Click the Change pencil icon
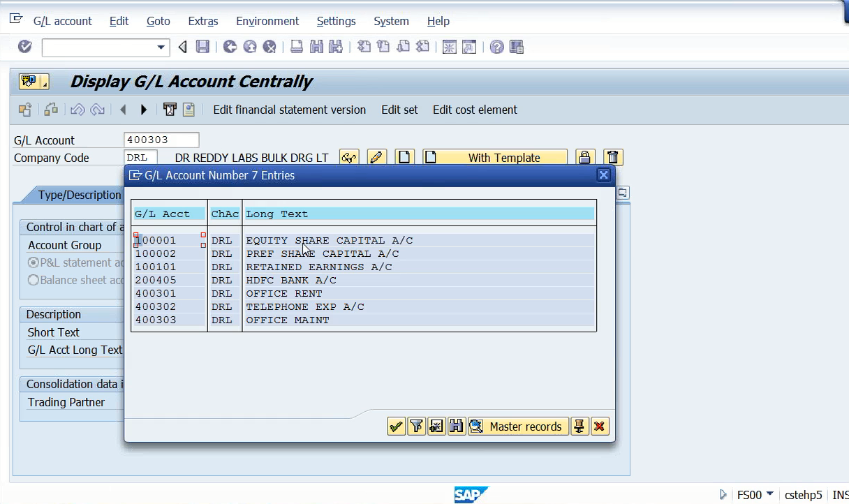Image resolution: width=849 pixels, height=504 pixels. pyautogui.click(x=377, y=157)
